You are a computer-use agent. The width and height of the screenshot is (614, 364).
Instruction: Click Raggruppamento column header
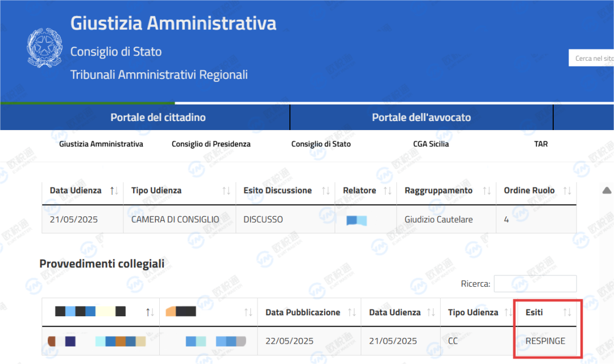438,190
